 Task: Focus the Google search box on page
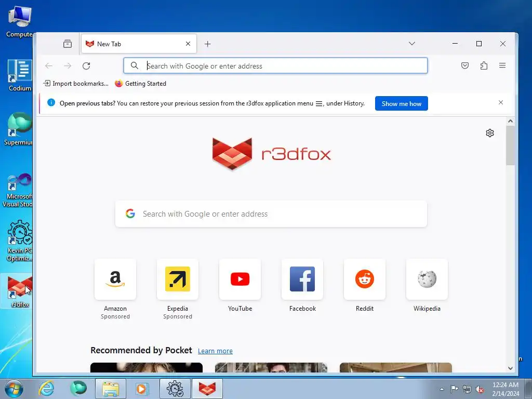[x=271, y=214]
